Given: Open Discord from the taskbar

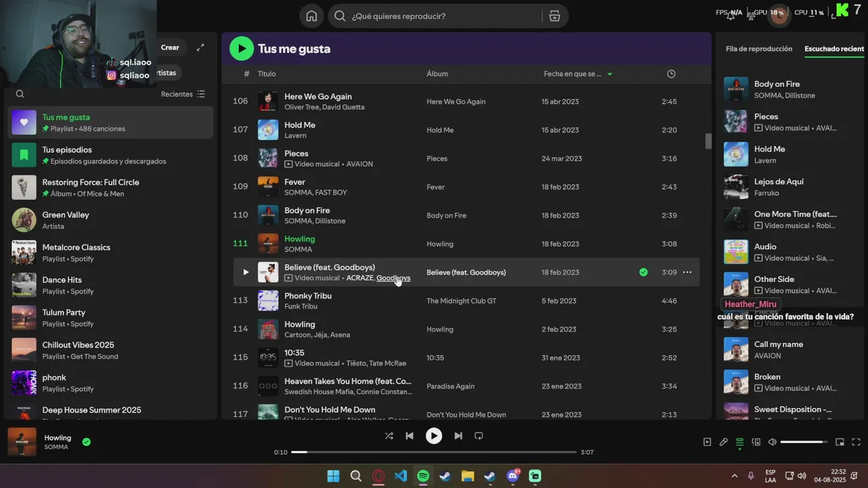Looking at the screenshot, I should [x=513, y=476].
